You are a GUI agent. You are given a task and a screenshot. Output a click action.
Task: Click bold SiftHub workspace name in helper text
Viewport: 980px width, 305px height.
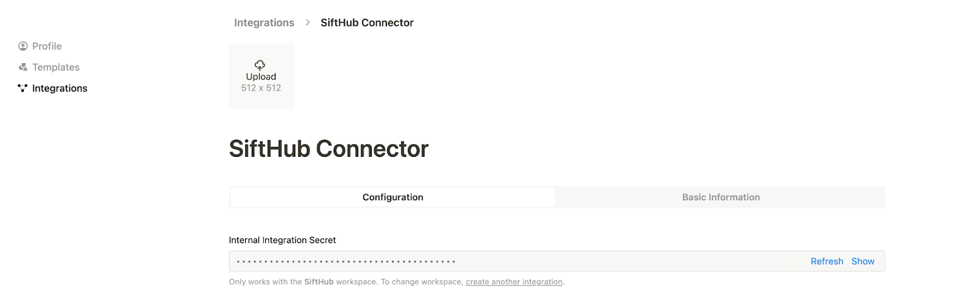pos(318,282)
